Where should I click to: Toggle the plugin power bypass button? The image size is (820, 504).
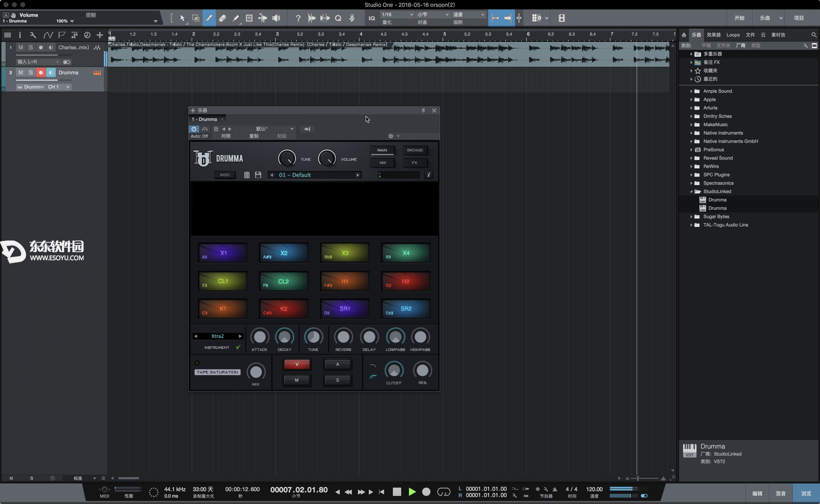pos(194,129)
